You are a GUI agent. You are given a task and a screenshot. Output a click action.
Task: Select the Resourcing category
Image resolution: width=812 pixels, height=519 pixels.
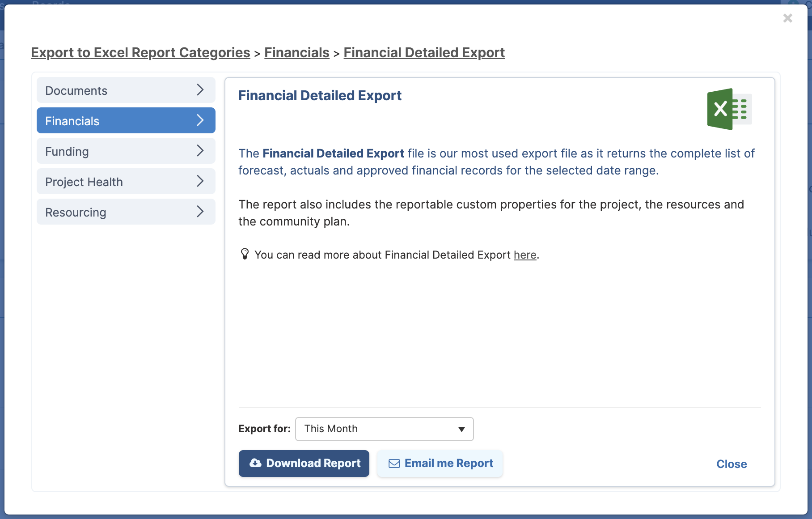pos(126,212)
